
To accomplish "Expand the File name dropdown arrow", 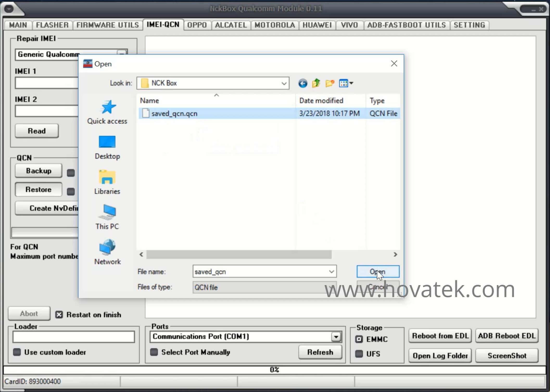I will (x=331, y=272).
